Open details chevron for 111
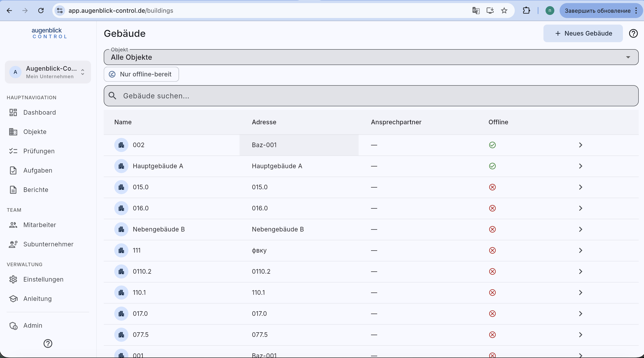The width and height of the screenshot is (644, 358). click(x=580, y=250)
